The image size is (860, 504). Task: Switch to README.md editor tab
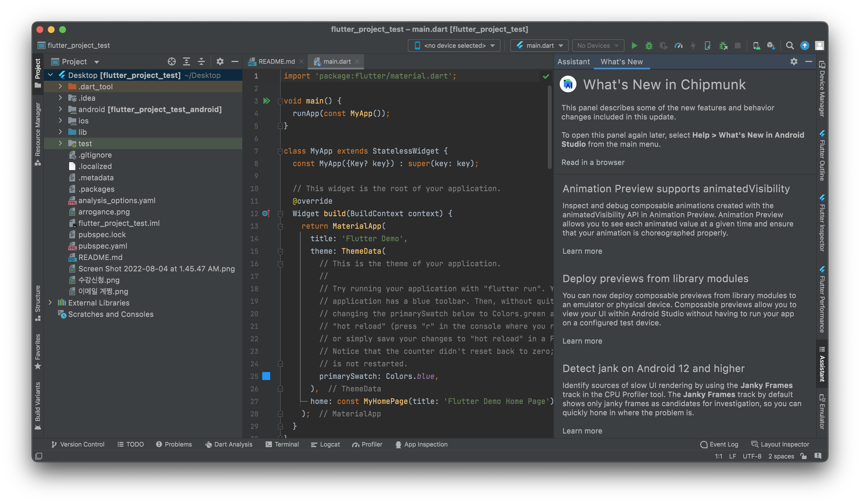pyautogui.click(x=276, y=61)
